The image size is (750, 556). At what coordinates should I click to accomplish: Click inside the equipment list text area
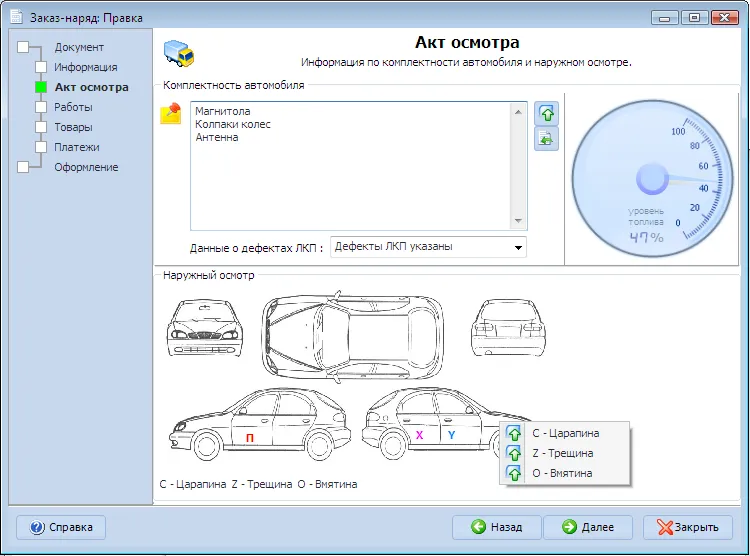[352, 166]
